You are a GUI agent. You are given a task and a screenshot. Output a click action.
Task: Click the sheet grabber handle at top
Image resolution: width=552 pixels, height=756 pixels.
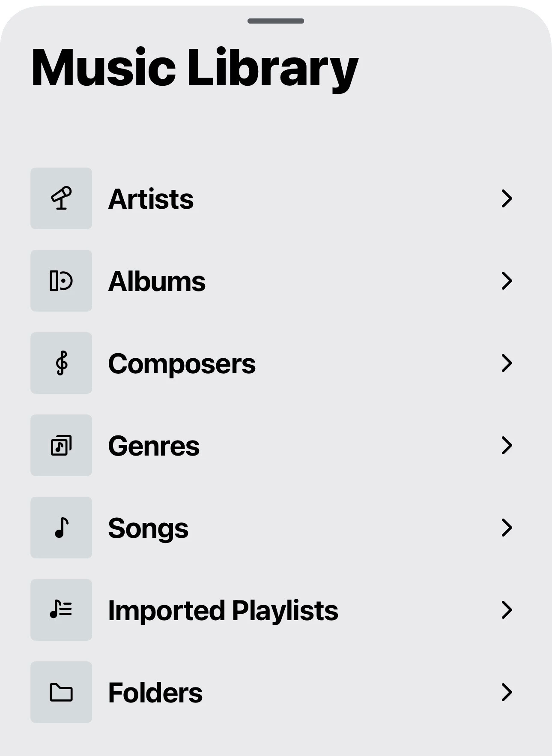[x=276, y=21]
